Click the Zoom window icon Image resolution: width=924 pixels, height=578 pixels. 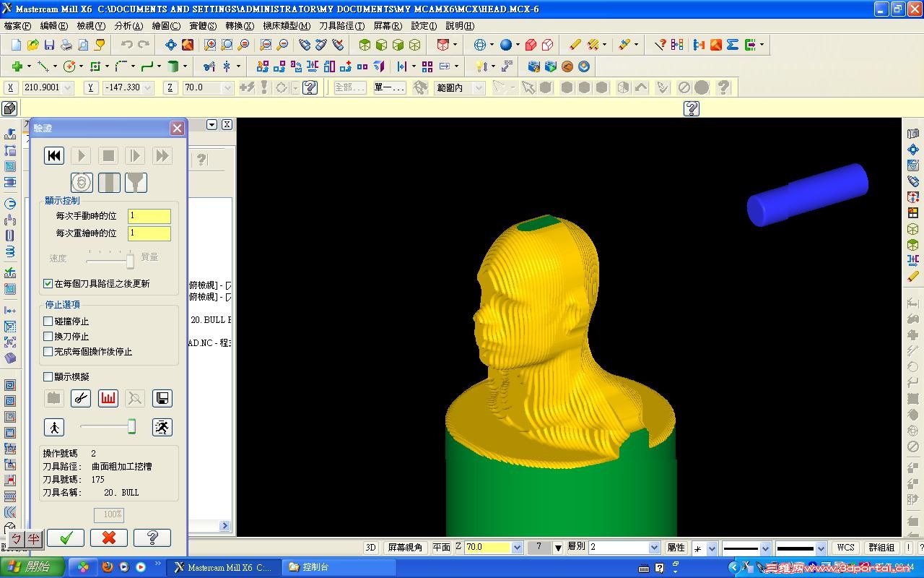[x=210, y=45]
